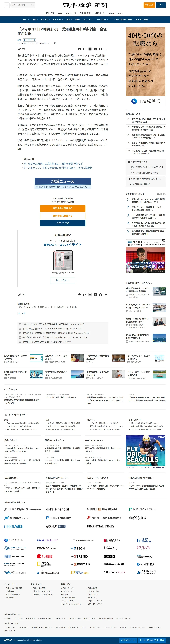Open the 日本経済新聞 logo homepage link

(85, 5)
